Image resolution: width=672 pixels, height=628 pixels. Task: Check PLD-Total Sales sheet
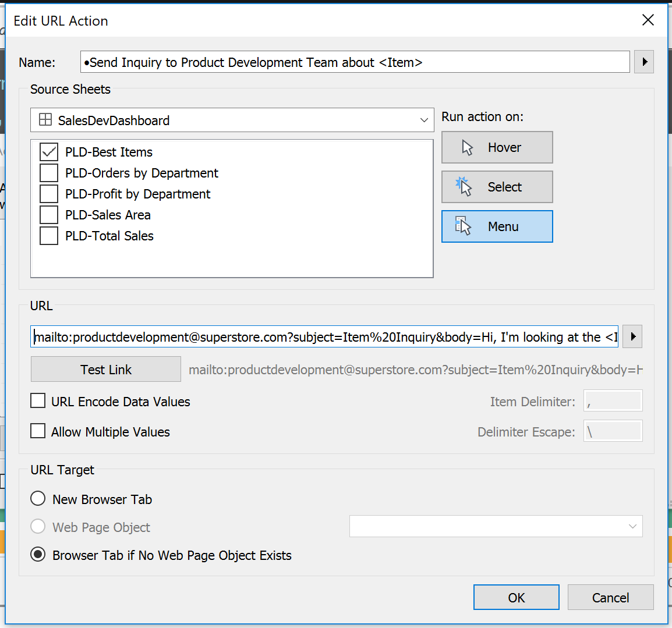point(49,236)
